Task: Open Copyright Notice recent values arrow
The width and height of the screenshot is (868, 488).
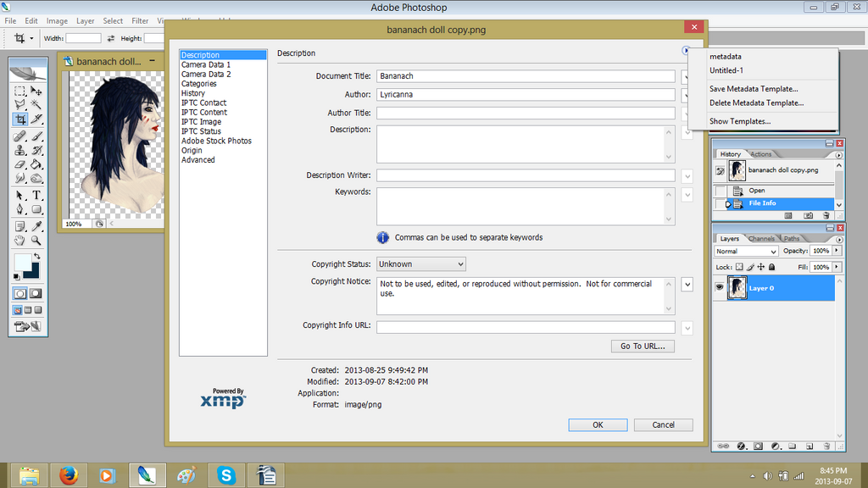Action: pyautogui.click(x=687, y=285)
